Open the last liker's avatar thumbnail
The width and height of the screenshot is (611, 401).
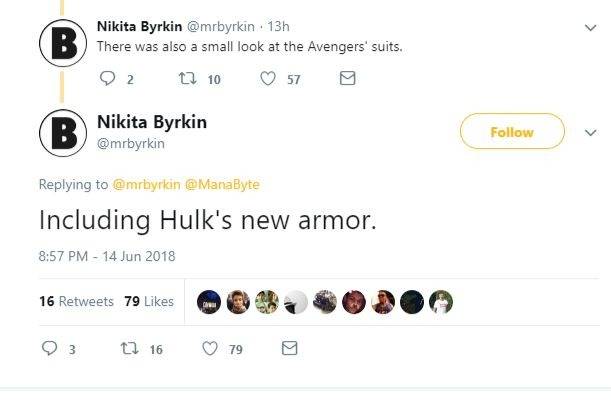pos(441,301)
